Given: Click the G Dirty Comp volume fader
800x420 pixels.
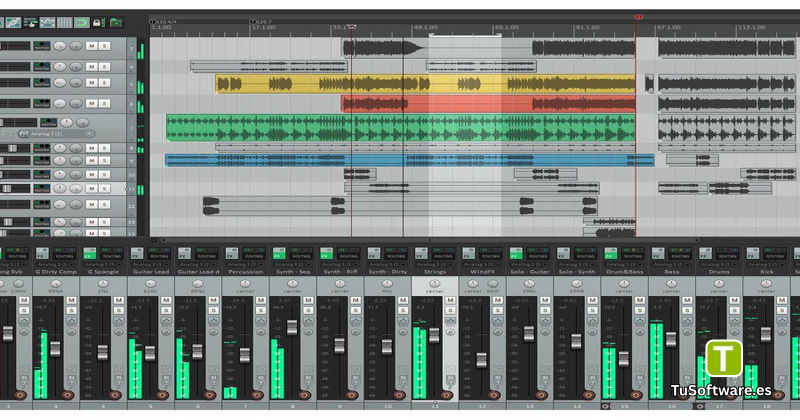Looking at the screenshot, I should [55, 350].
